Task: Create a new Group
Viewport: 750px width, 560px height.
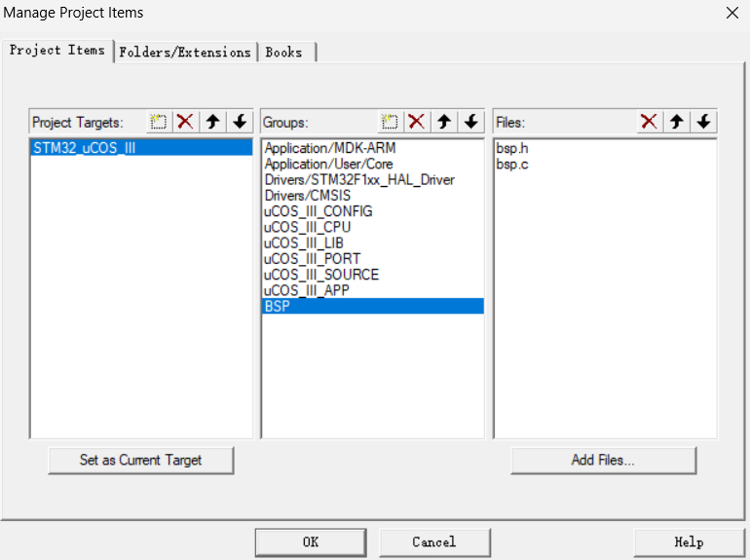Action: pyautogui.click(x=390, y=122)
